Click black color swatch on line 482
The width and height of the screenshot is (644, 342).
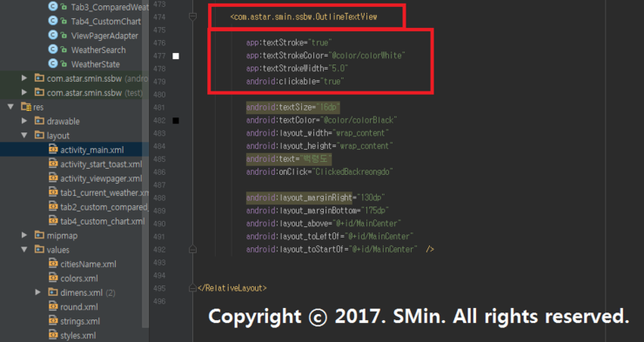176,120
